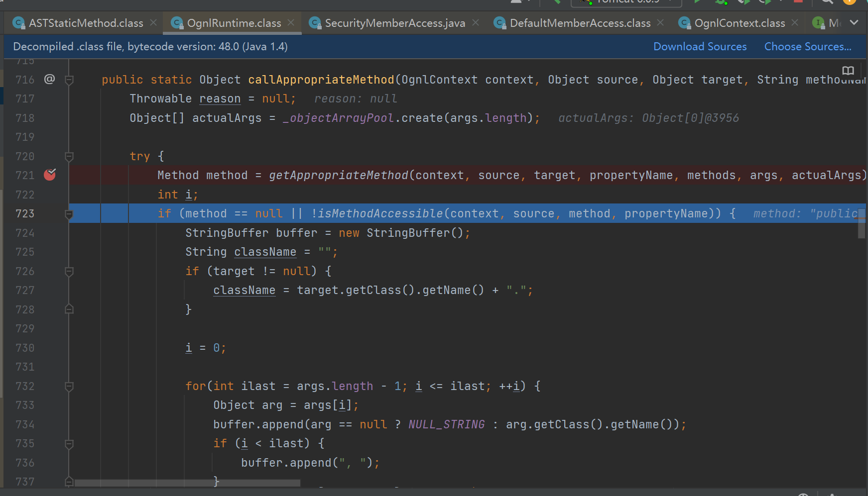The image size is (868, 496).
Task: Collapse the if block at line 723
Action: [69, 214]
